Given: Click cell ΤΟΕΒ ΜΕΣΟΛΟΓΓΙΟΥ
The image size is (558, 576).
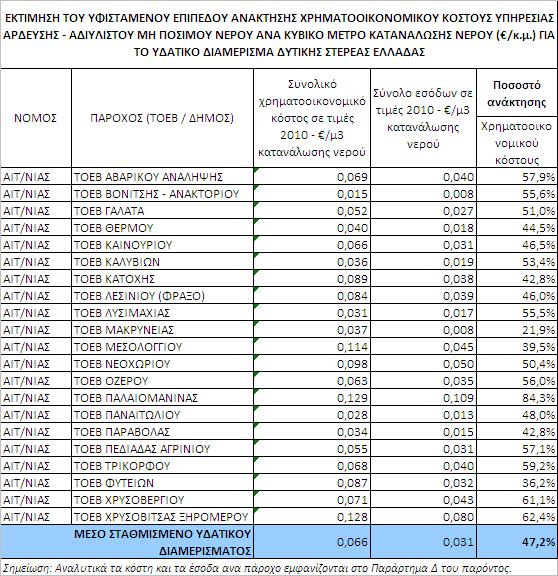Looking at the screenshot, I should click(162, 347).
